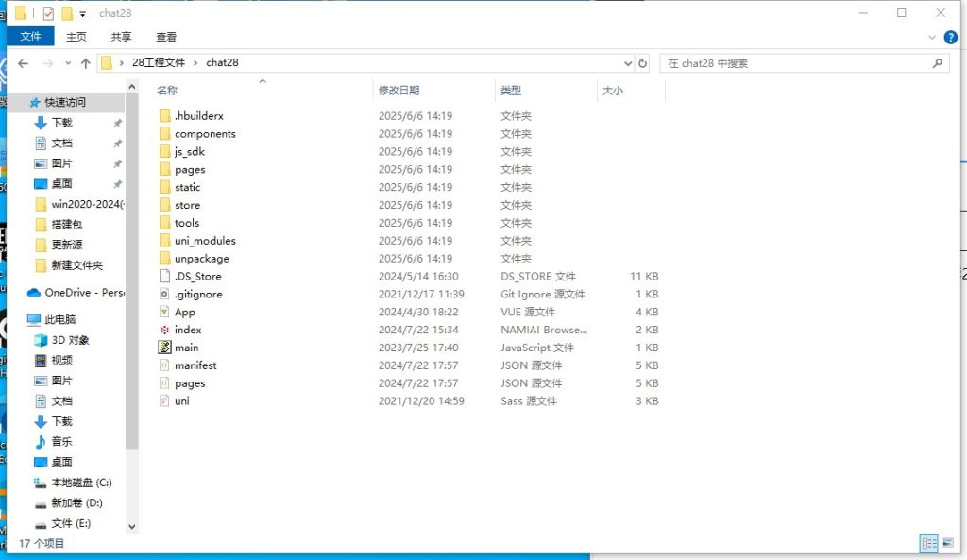Open recent locations dropdown arrow
This screenshot has width=967, height=560.
[67, 63]
